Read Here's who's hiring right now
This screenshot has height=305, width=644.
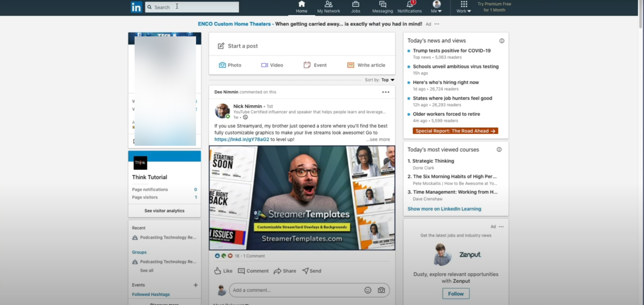point(446,82)
